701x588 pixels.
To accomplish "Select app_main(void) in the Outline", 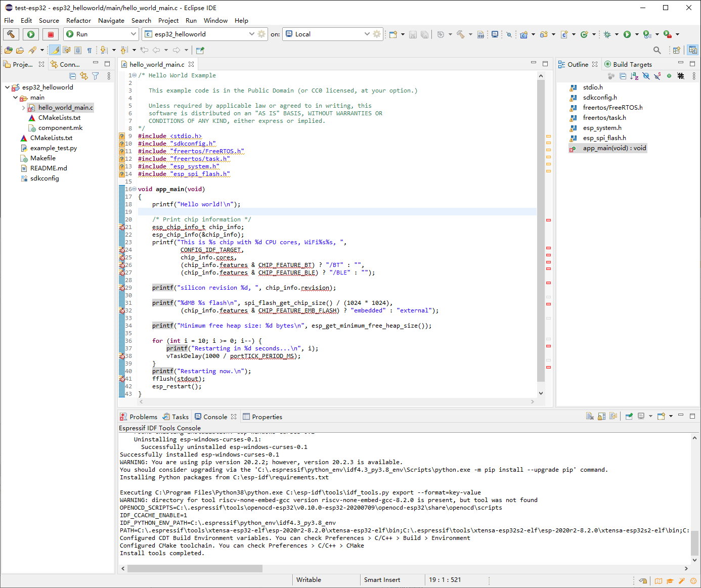I will coord(612,148).
